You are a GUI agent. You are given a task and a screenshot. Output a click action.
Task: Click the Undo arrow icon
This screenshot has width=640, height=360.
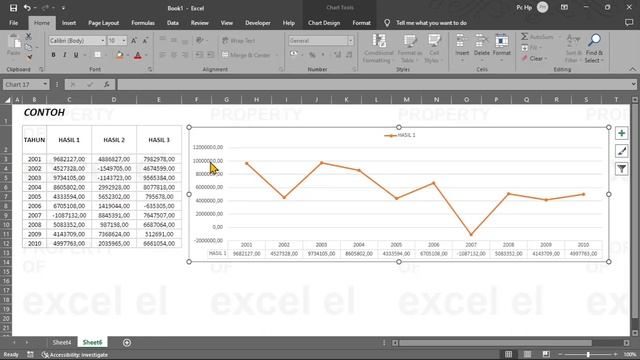(27, 8)
